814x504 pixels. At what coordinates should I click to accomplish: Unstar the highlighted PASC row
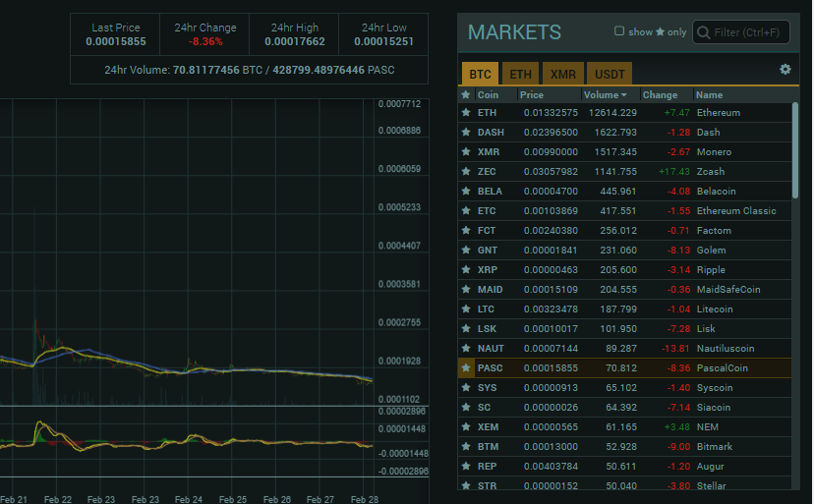pyautogui.click(x=466, y=368)
